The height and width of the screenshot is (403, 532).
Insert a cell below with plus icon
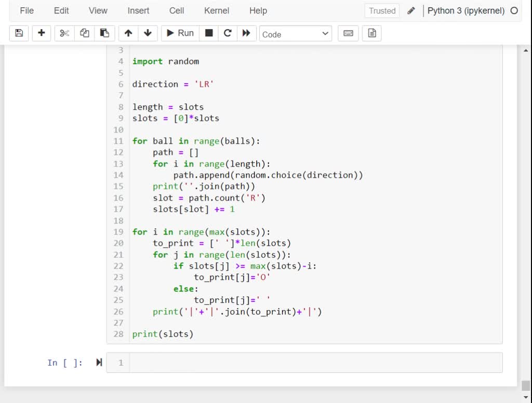tap(42, 33)
